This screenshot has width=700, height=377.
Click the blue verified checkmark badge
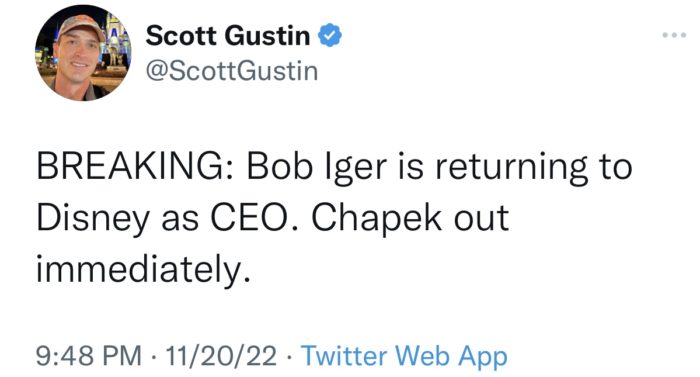329,35
